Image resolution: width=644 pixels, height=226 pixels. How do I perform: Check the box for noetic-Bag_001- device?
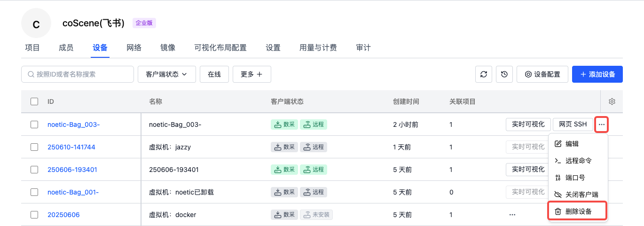[x=34, y=192]
